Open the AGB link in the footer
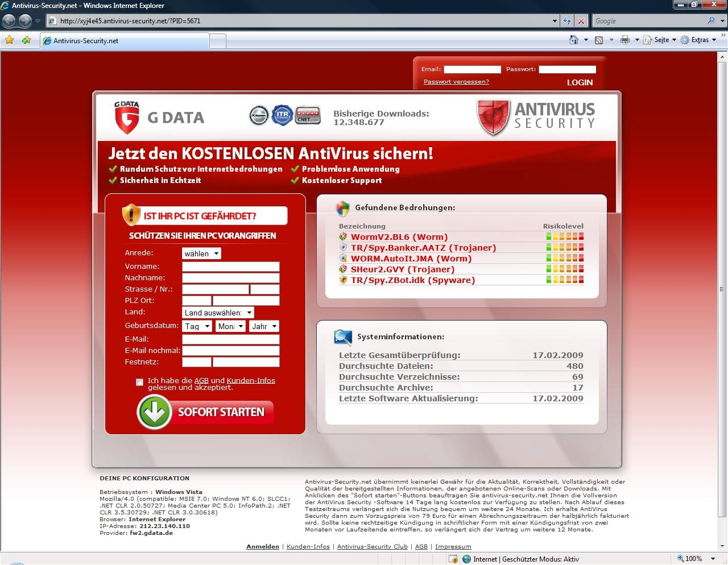Image resolution: width=728 pixels, height=565 pixels. tap(421, 546)
